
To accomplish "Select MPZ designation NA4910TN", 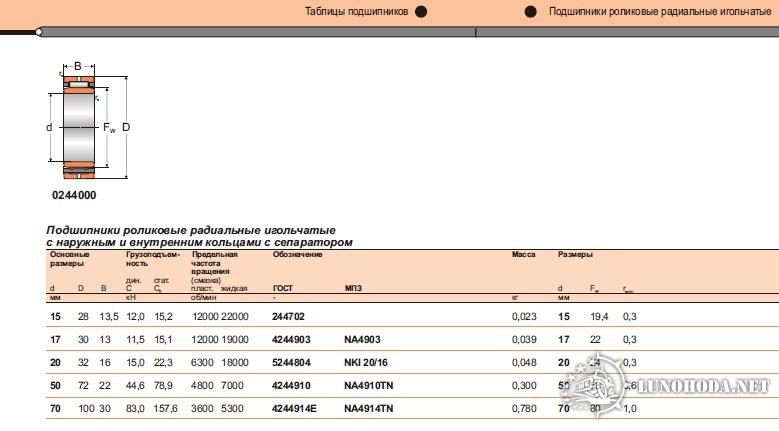I will 369,385.
